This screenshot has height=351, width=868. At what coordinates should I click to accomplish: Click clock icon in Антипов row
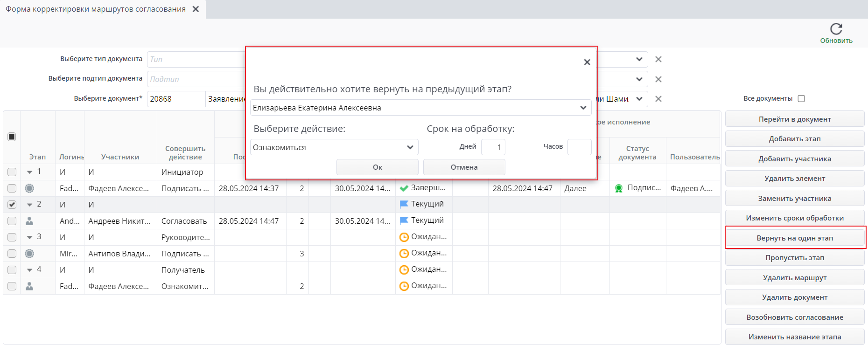pos(404,254)
